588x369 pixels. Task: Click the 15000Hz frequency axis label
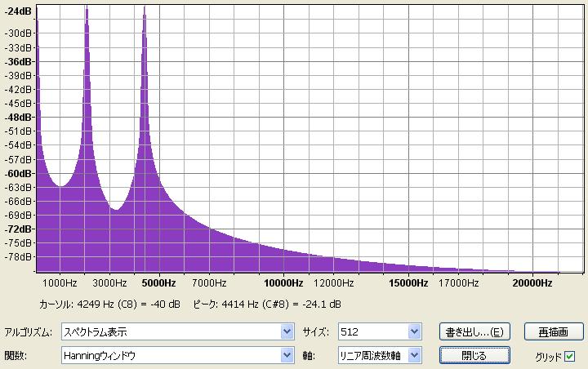pyautogui.click(x=408, y=283)
